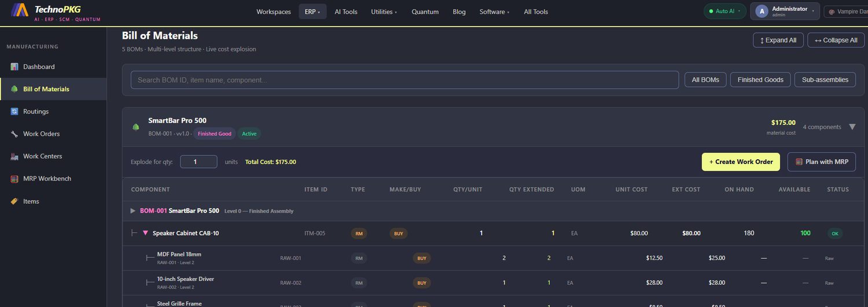868x307 pixels.
Task: Open the Dashboard sidebar icon
Action: [x=14, y=67]
